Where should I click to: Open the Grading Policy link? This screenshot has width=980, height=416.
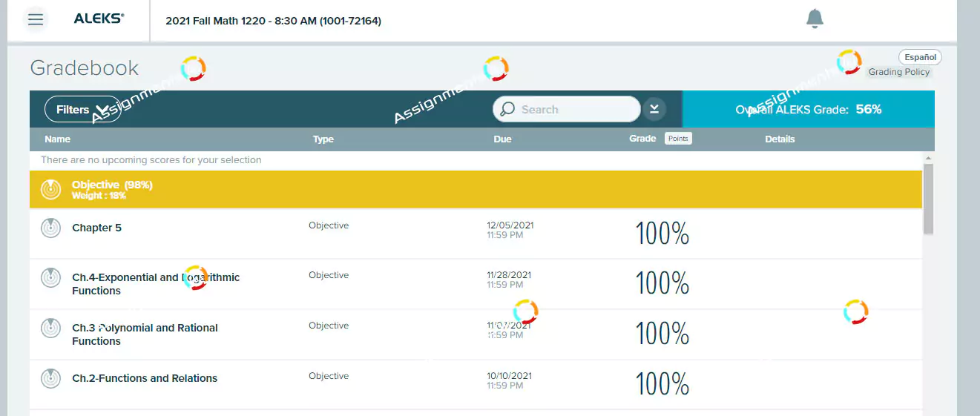(898, 72)
